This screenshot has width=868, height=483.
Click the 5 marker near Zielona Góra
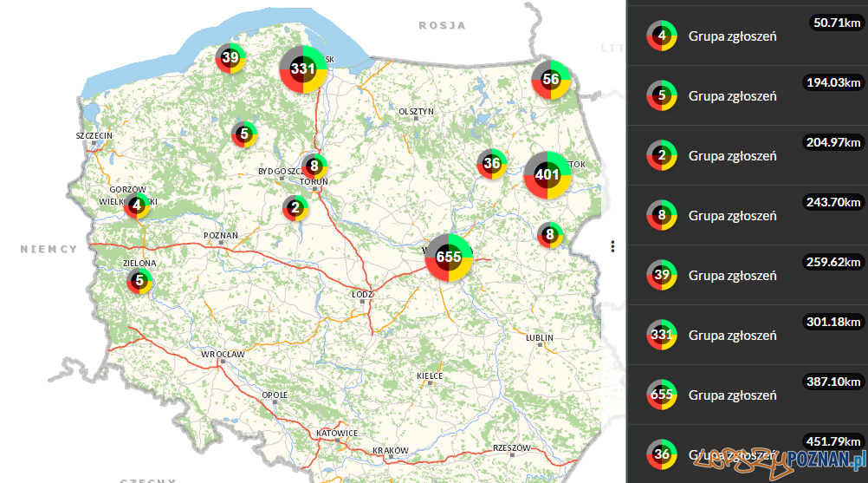coord(139,281)
